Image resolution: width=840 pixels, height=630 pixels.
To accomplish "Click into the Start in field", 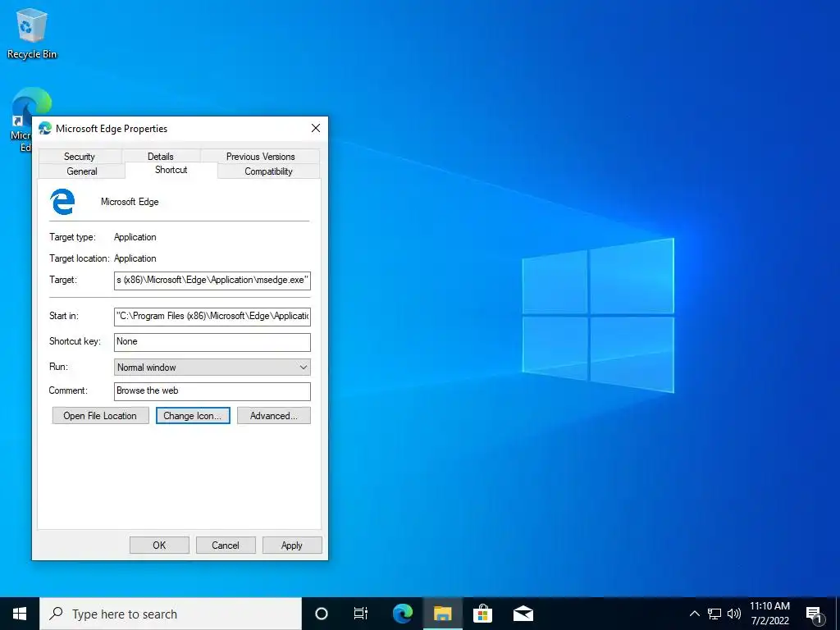I will click(212, 316).
